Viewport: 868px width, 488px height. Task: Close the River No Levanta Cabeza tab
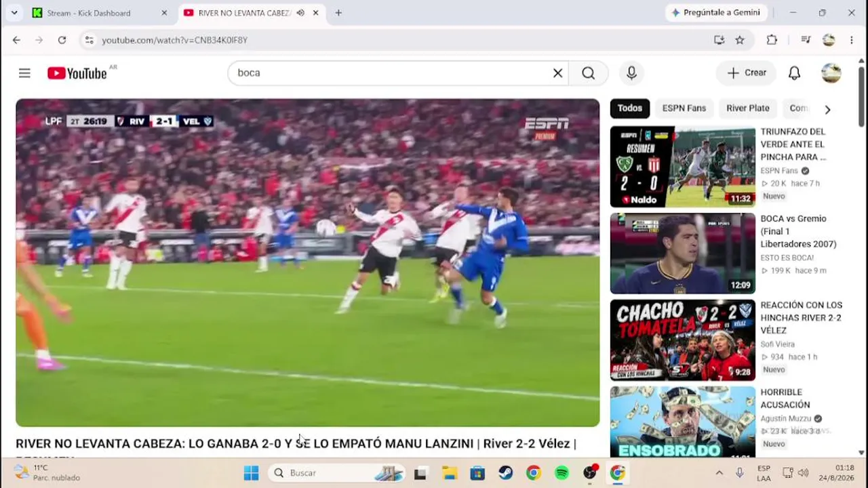tap(315, 13)
